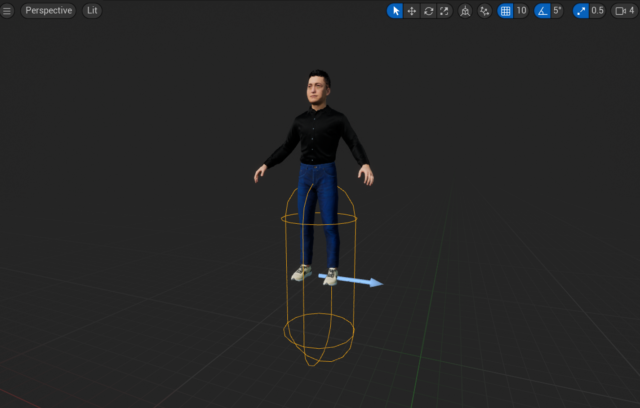Choose the Select objects cursor tool
The image size is (640, 408).
coord(395,11)
